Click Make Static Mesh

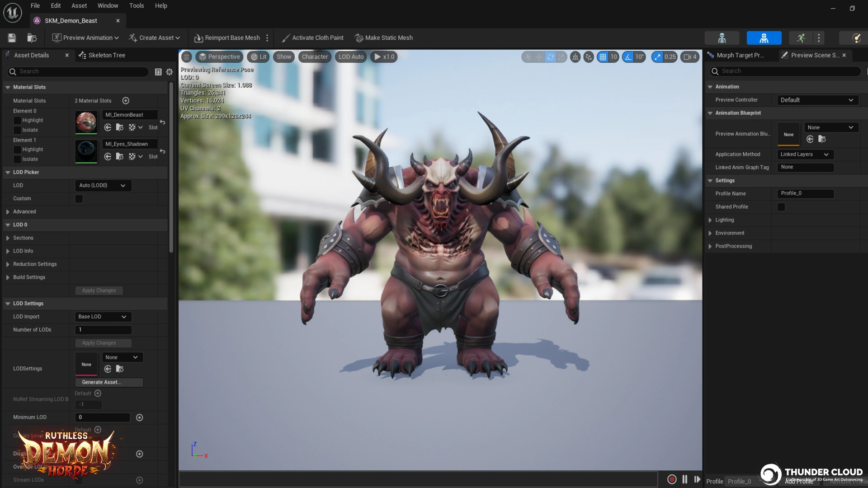tap(384, 38)
